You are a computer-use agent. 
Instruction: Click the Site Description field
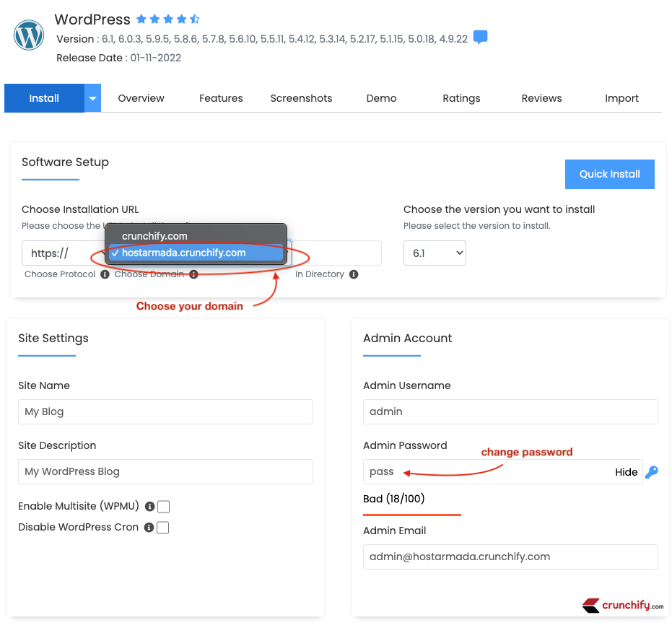tap(165, 472)
